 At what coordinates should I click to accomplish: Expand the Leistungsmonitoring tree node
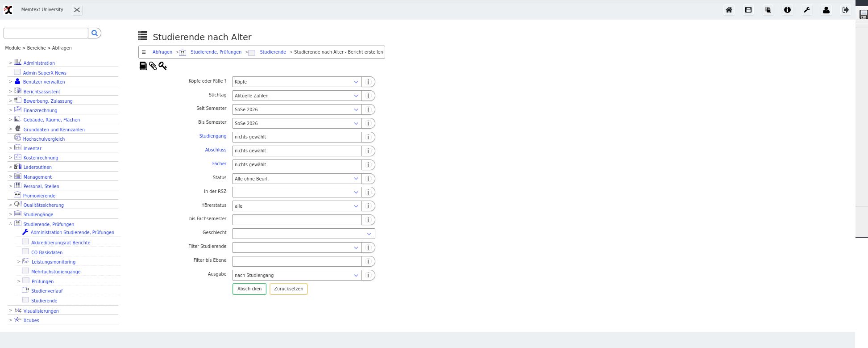pos(19,262)
